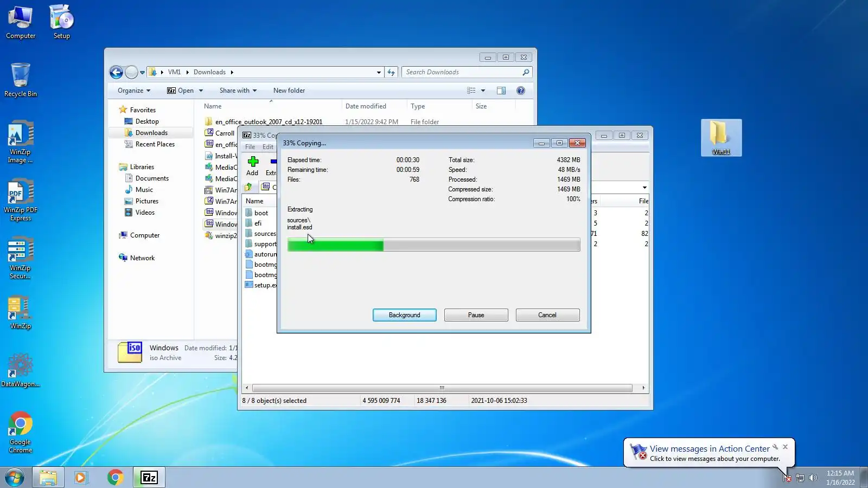The width and height of the screenshot is (868, 488).
Task: Click the Explorer Back arrow button
Action: [x=116, y=72]
